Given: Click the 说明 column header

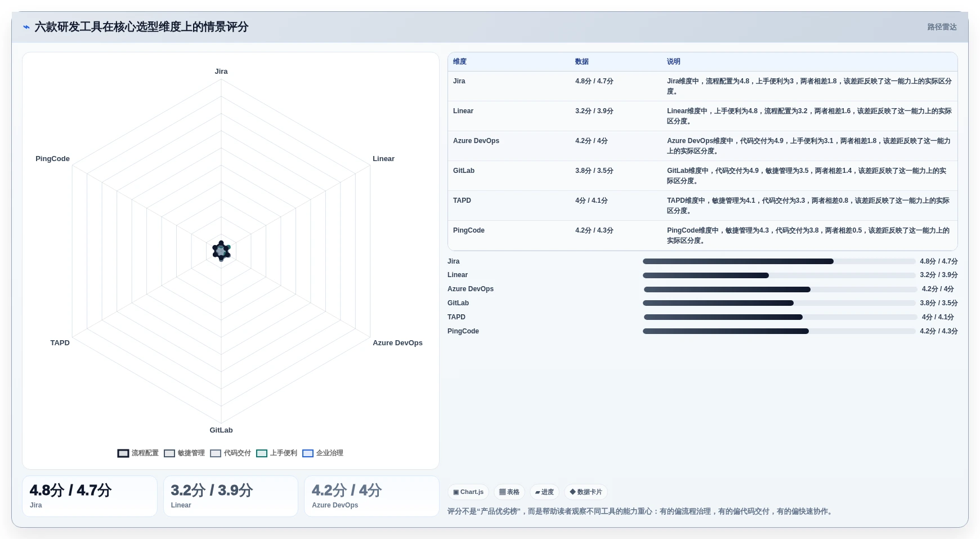Looking at the screenshot, I should (674, 61).
